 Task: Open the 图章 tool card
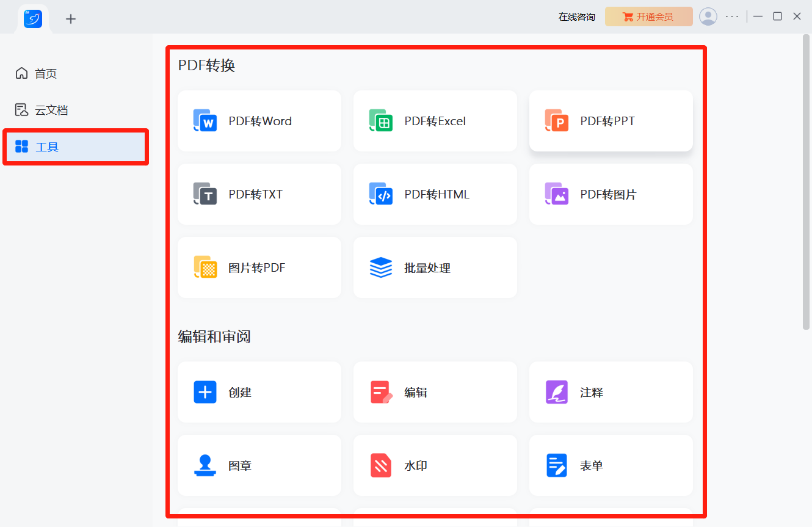pos(259,465)
